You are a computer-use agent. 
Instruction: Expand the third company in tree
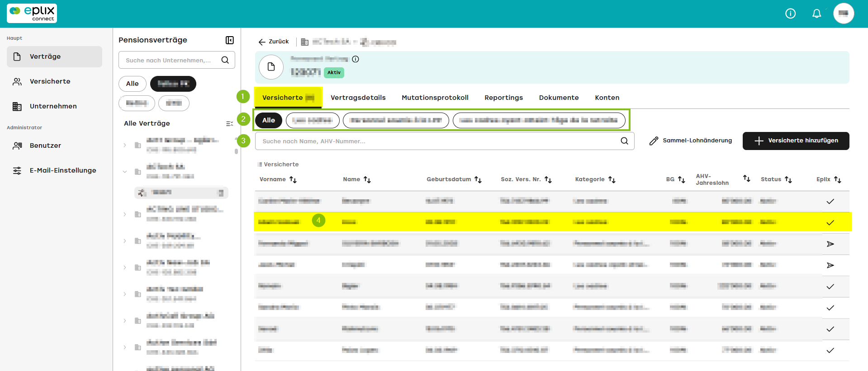click(x=125, y=214)
